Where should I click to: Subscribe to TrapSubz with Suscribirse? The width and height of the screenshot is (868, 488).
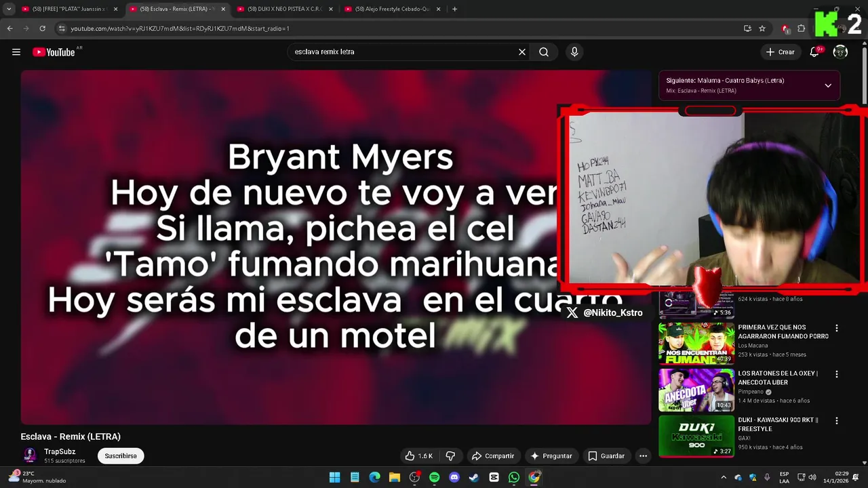click(121, 456)
